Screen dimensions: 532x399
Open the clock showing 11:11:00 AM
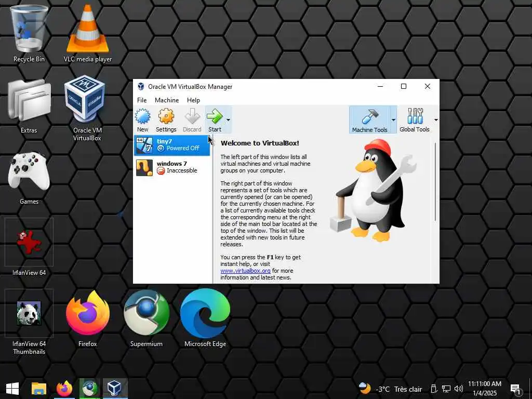[485, 389]
